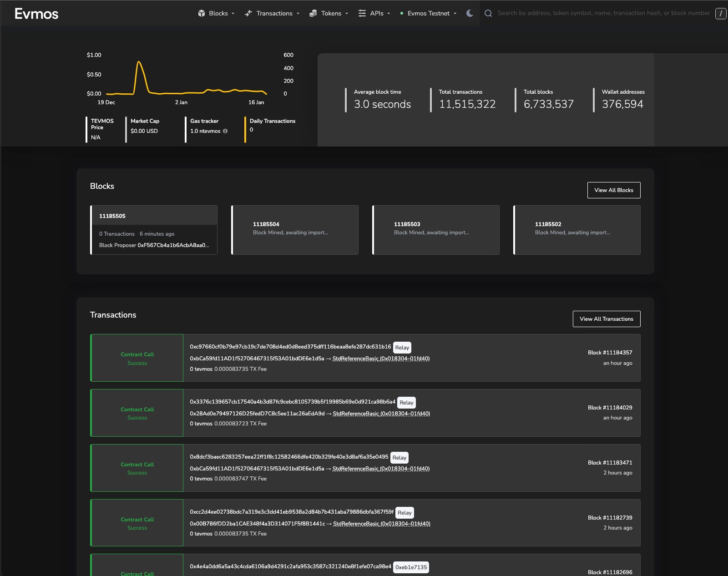Image resolution: width=728 pixels, height=576 pixels.
Task: Click Relay tag on 0x8dcf3b transaction
Action: 399,458
